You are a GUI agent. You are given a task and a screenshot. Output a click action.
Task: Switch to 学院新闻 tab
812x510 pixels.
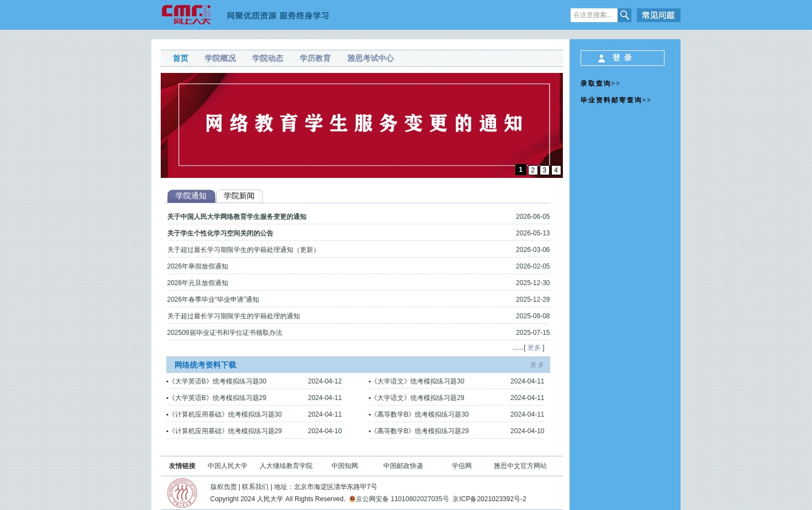(x=239, y=196)
